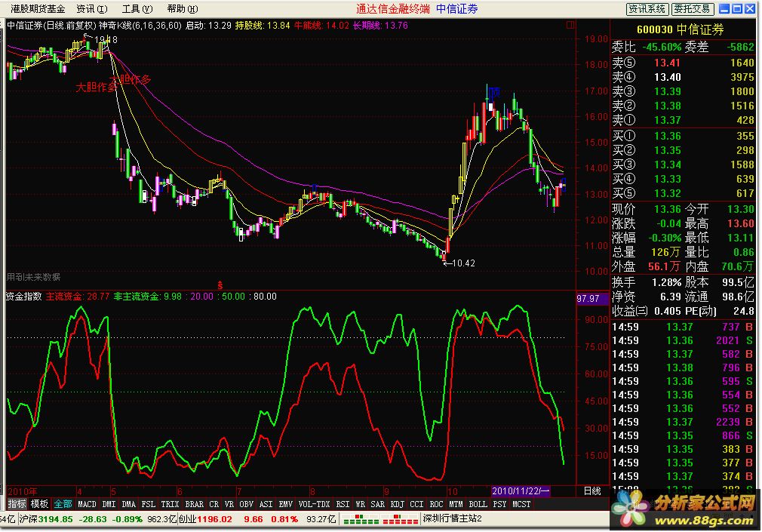Viewport: 762px width, 532px height.
Task: Click the 创业 index value 1196.02
Action: [214, 519]
